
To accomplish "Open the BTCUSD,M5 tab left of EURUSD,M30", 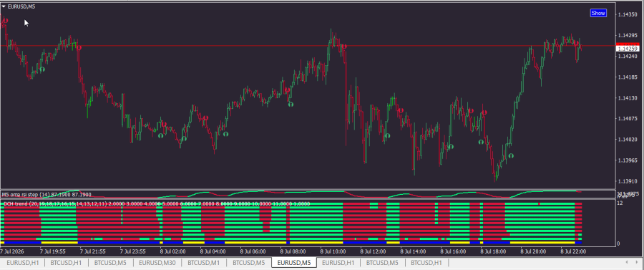I will coord(110,262).
